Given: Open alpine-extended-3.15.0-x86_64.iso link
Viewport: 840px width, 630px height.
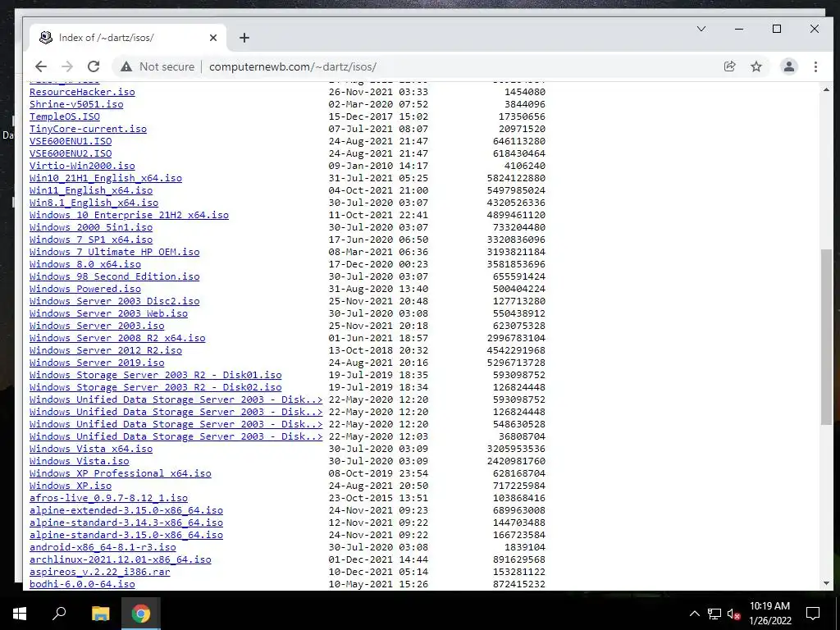Looking at the screenshot, I should (x=126, y=510).
